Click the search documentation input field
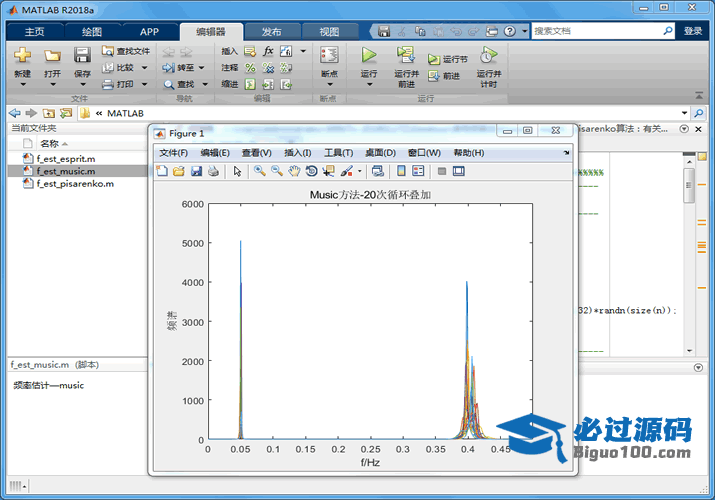 pos(596,31)
